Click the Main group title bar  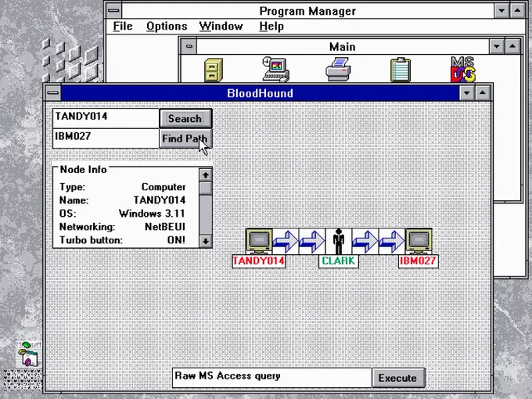tap(343, 46)
